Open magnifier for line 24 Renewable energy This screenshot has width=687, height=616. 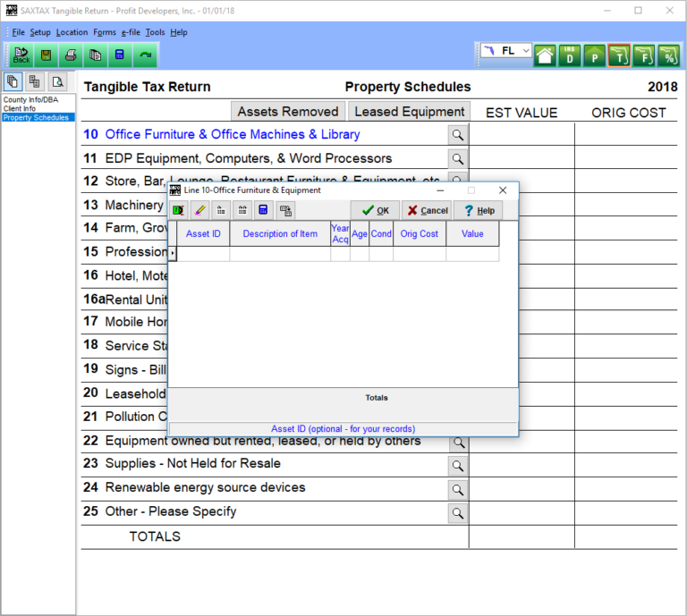457,490
